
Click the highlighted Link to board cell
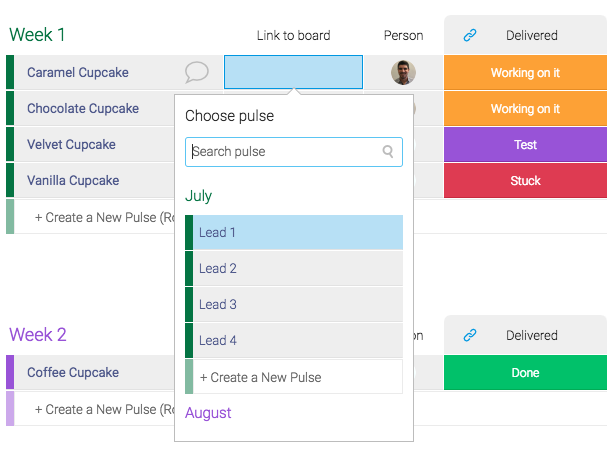pyautogui.click(x=293, y=72)
